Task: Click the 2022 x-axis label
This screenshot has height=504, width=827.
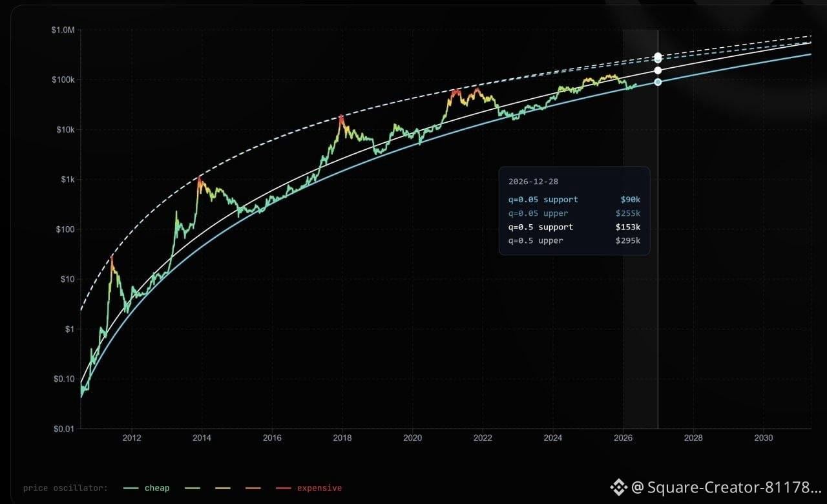Action: pos(483,438)
